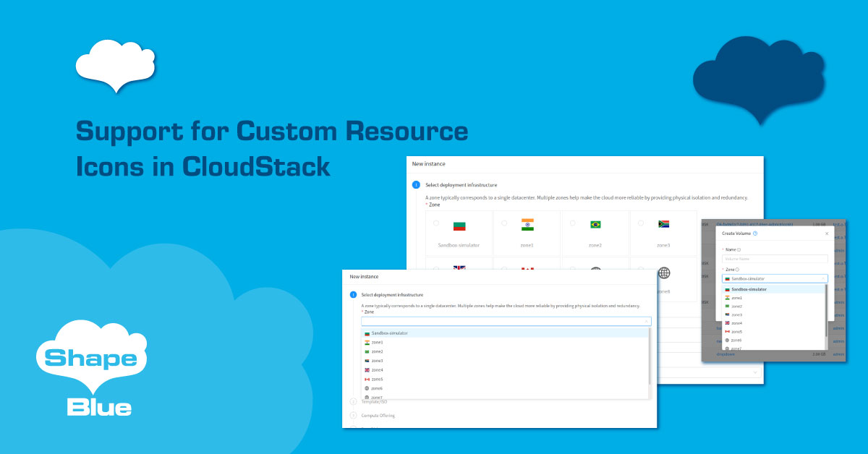
Task: Choose zone4 in the New instance zone list
Action: pos(506,369)
